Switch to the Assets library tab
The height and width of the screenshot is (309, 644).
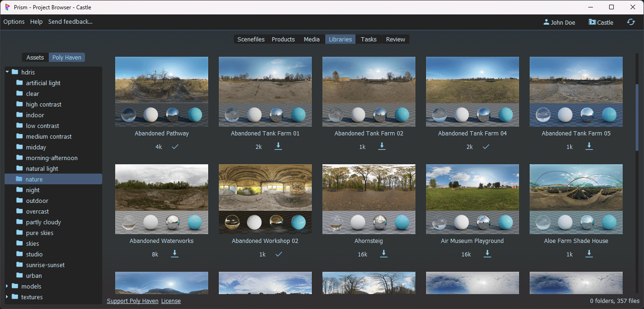click(35, 58)
